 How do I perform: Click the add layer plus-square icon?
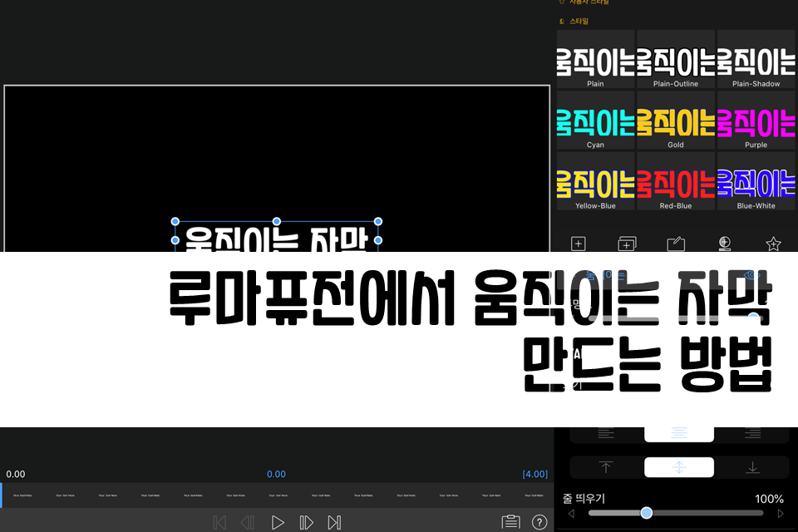[579, 244]
